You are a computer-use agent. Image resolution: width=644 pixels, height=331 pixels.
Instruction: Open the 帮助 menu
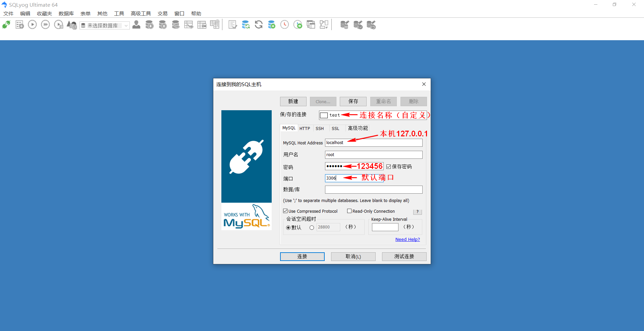point(196,14)
